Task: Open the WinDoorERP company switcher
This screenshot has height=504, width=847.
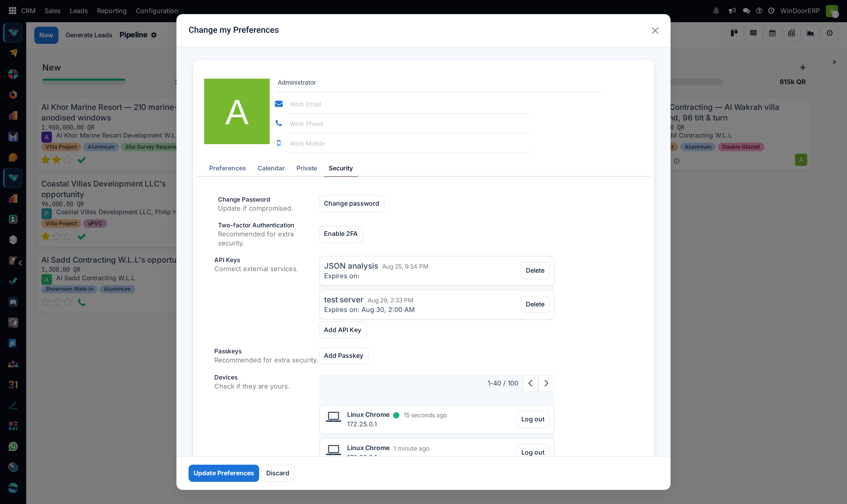Action: click(800, 11)
